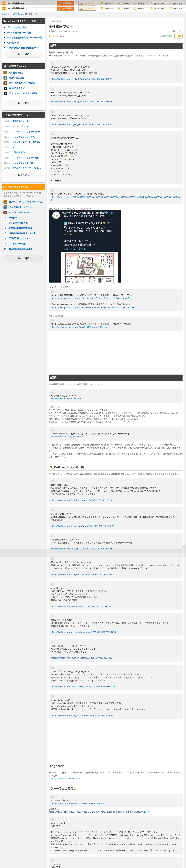Click the FF14事件簿wiki breadcrumb link
Viewport: 186px width, 868px height.
(x=16, y=14)
